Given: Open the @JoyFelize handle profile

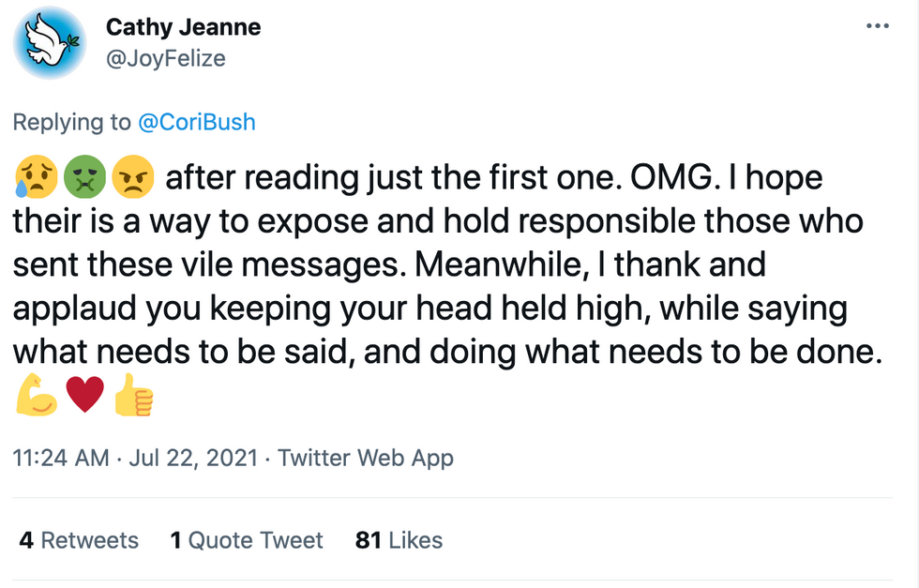Looking at the screenshot, I should click(x=165, y=59).
